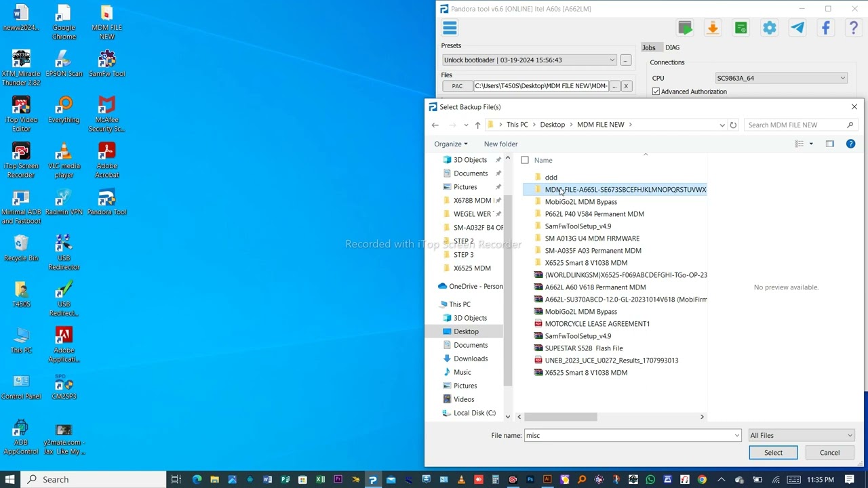This screenshot has width=868, height=488.
Task: Go up one folder level in file dialog
Action: (x=477, y=125)
